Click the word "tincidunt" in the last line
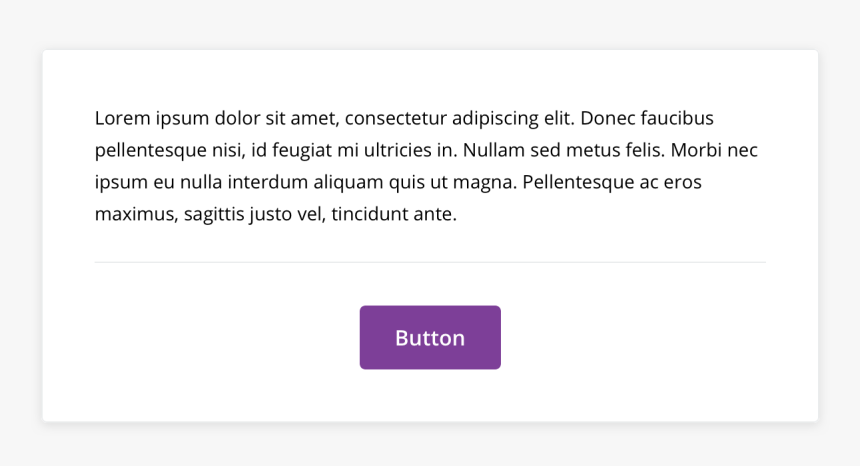 click(x=370, y=214)
